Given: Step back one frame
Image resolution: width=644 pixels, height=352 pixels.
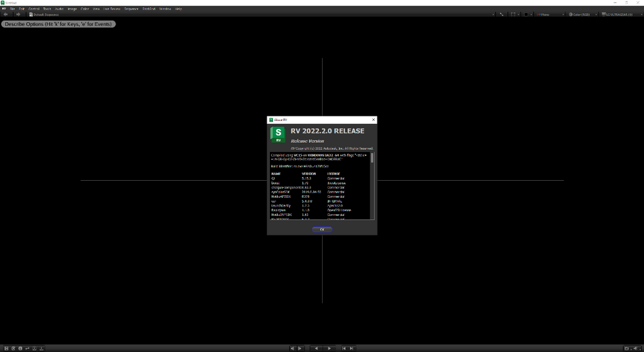Looking at the screenshot, I should coord(292,348).
